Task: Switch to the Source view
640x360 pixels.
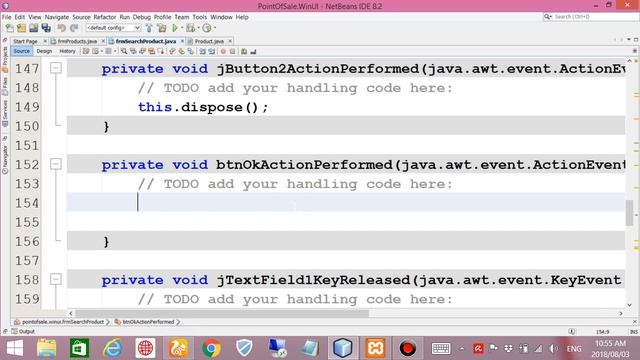Action: coord(22,51)
